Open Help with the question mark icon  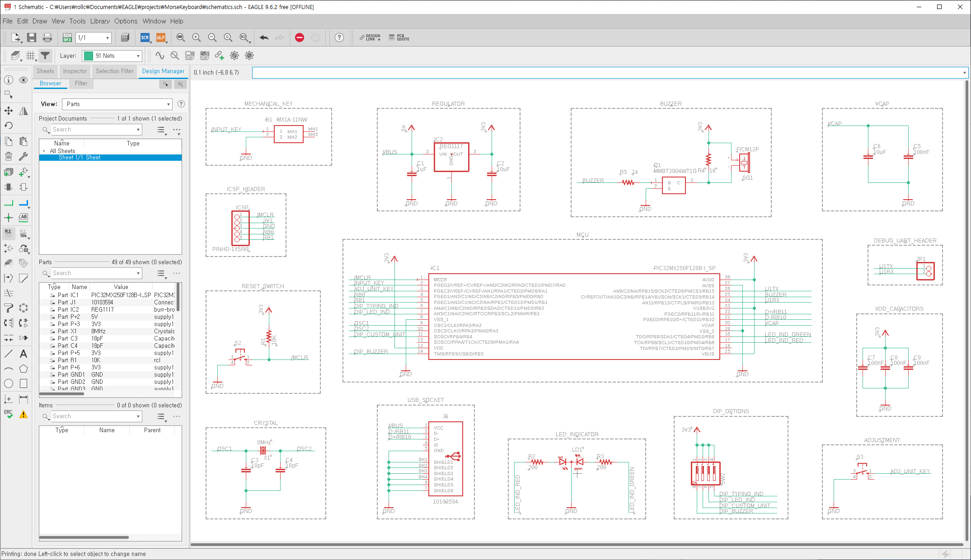coord(339,37)
